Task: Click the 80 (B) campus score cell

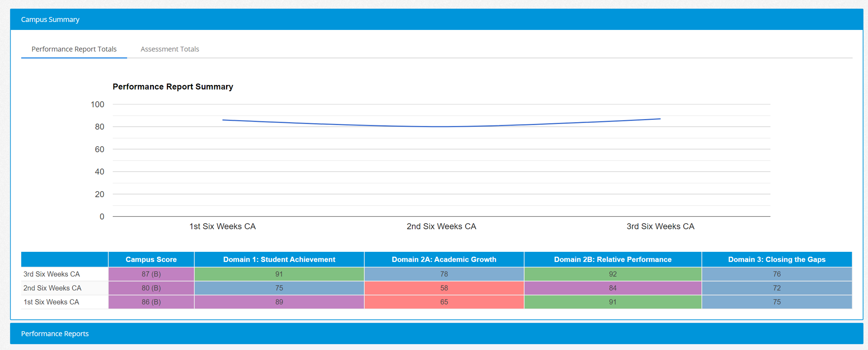Action: [x=151, y=288]
